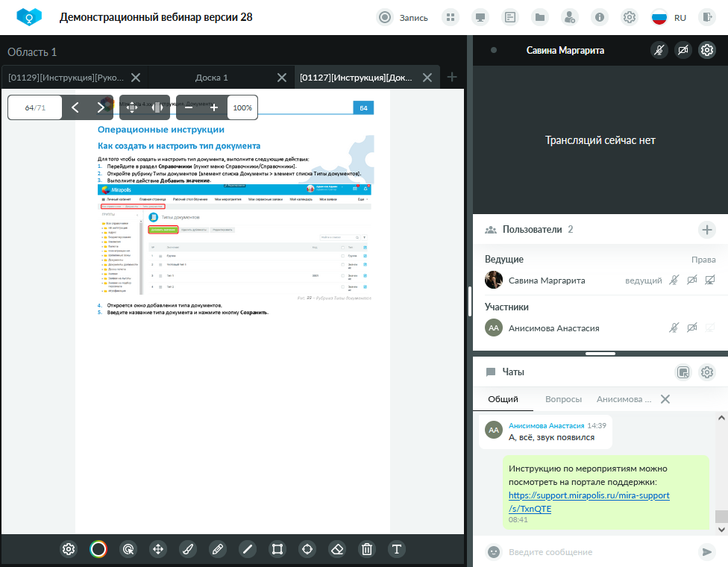Select the brush tool
Screen dimensions: 728x567
188,549
